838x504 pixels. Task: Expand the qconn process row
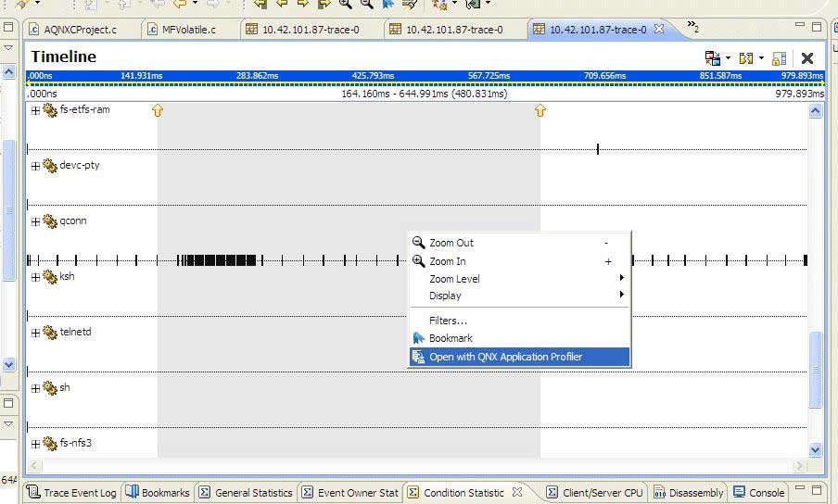pos(35,221)
